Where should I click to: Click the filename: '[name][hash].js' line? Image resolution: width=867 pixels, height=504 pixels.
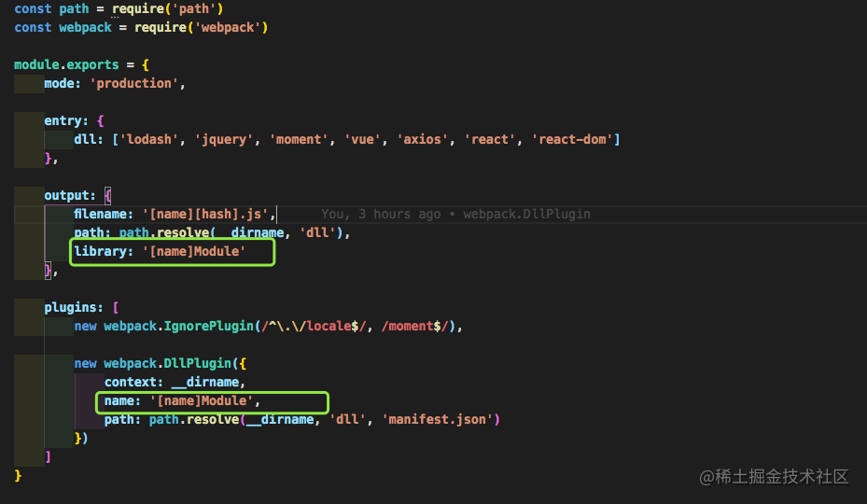click(175, 214)
